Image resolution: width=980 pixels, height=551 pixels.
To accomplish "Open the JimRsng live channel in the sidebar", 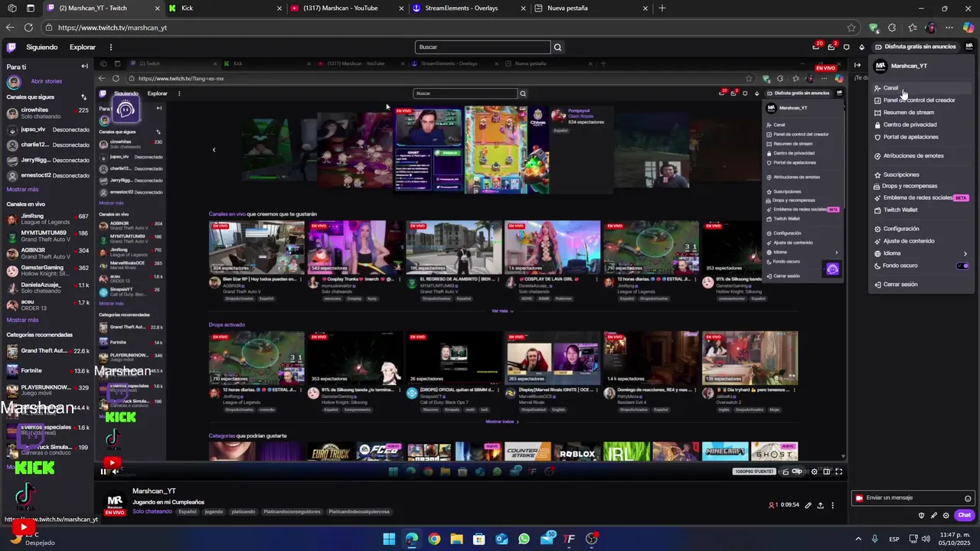I will 47,220.
